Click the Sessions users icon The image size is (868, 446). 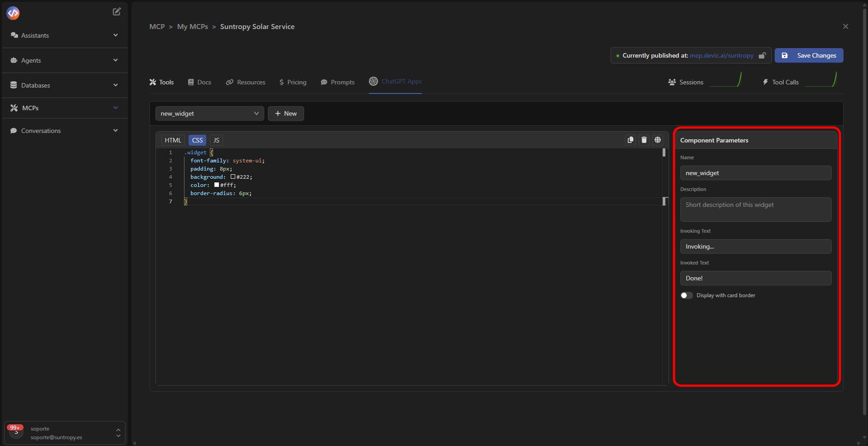672,82
